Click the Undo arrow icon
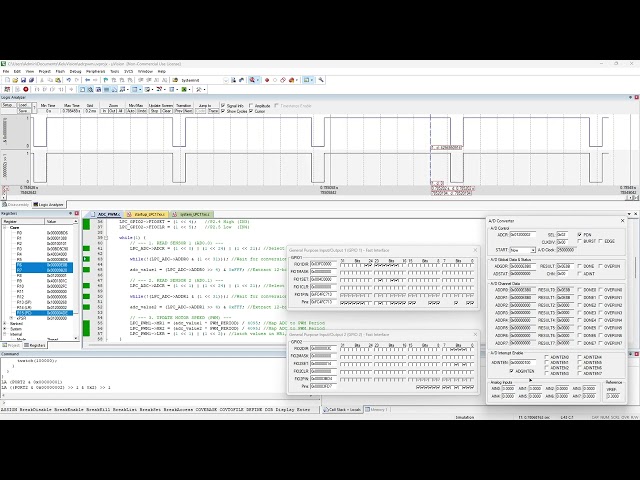The width and height of the screenshot is (640, 480). tap(69, 80)
